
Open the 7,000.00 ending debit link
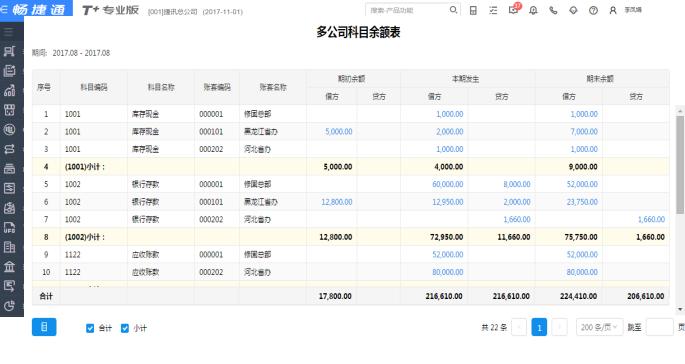point(584,132)
